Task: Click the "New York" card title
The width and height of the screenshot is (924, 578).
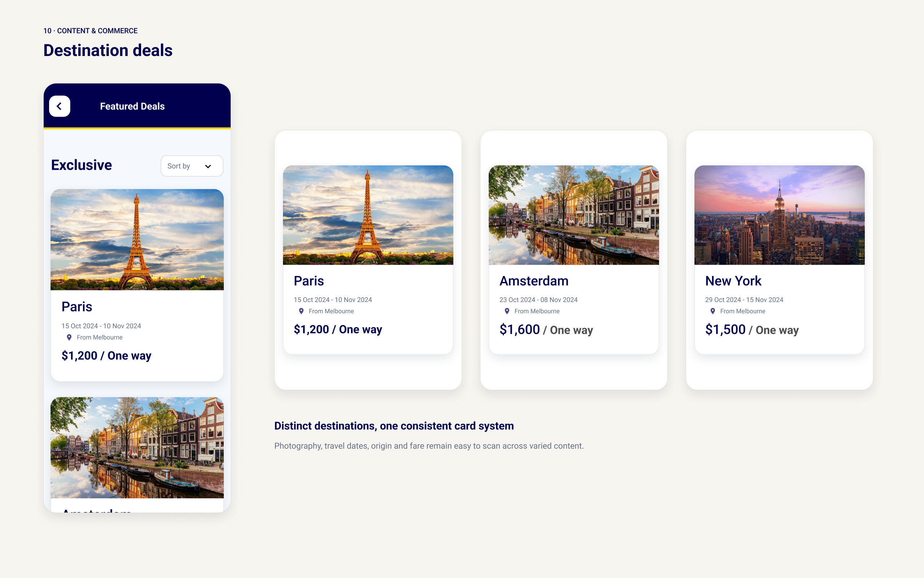Action: [733, 281]
